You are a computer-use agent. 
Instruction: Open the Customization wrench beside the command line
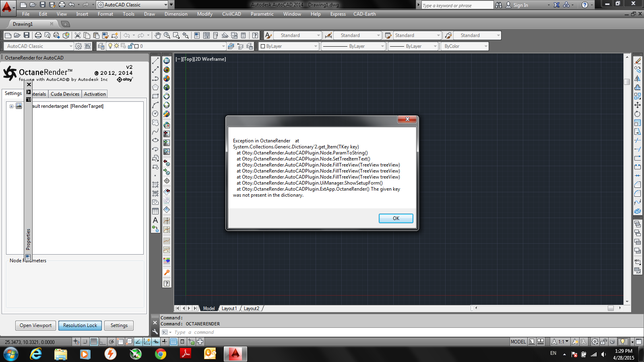coord(155,332)
